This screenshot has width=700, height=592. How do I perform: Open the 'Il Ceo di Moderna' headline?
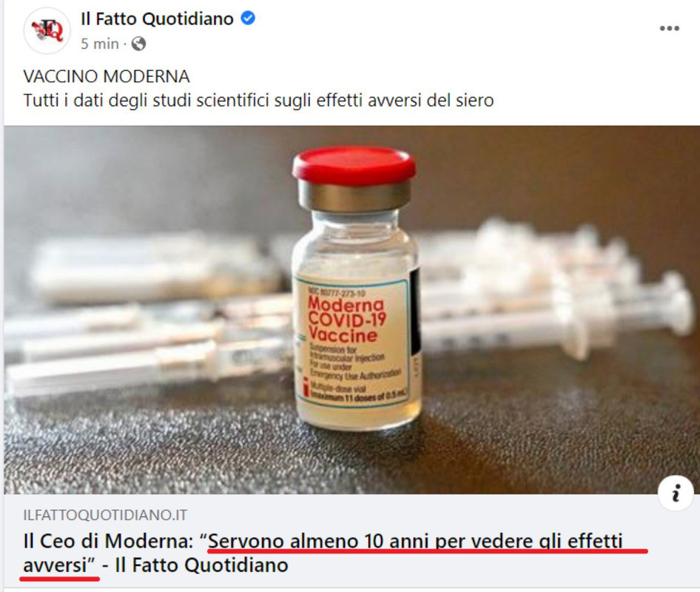tap(323, 553)
